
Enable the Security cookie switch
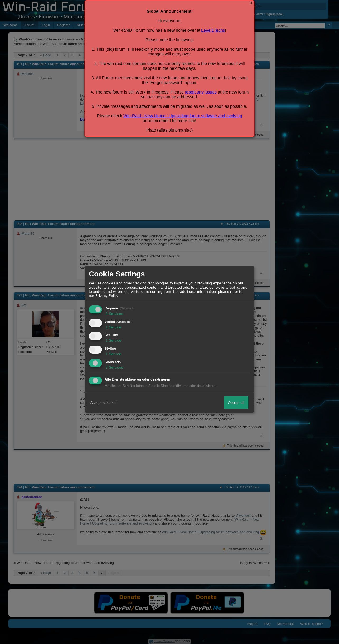[x=95, y=336]
